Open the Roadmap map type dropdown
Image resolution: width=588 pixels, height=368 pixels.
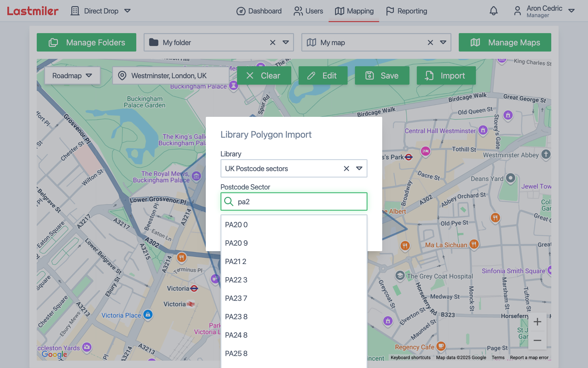[72, 75]
